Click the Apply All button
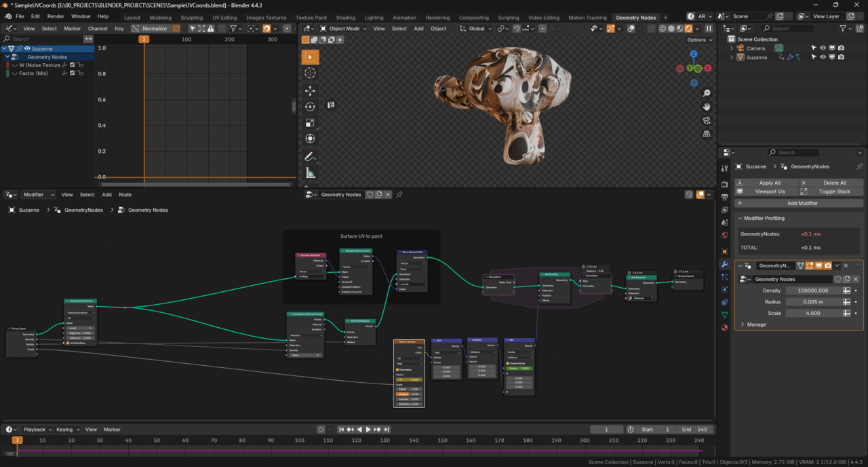This screenshot has width=868, height=467. point(766,183)
